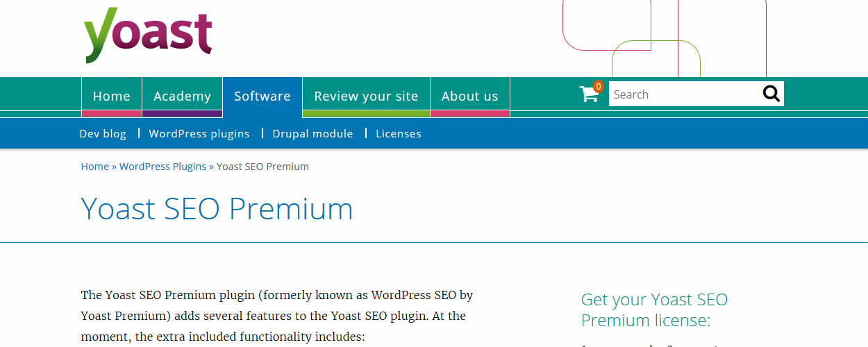Open the Home menu item
The height and width of the screenshot is (347, 868).
point(112,96)
